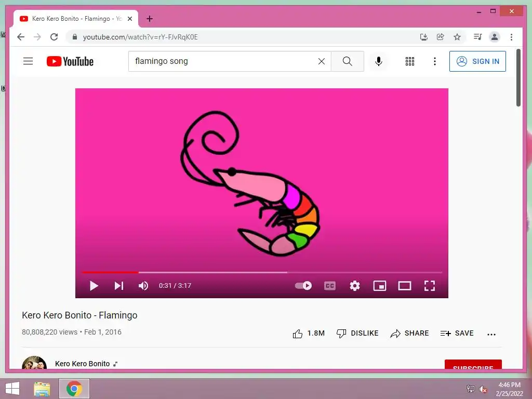Screen dimensions: 532x399
Task: Close the YouTube browser tab
Action: (130, 19)
